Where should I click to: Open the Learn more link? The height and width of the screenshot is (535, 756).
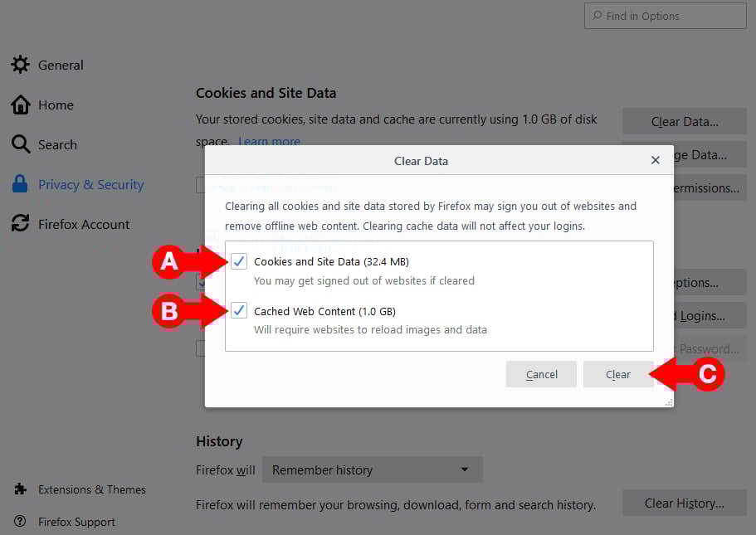click(269, 141)
